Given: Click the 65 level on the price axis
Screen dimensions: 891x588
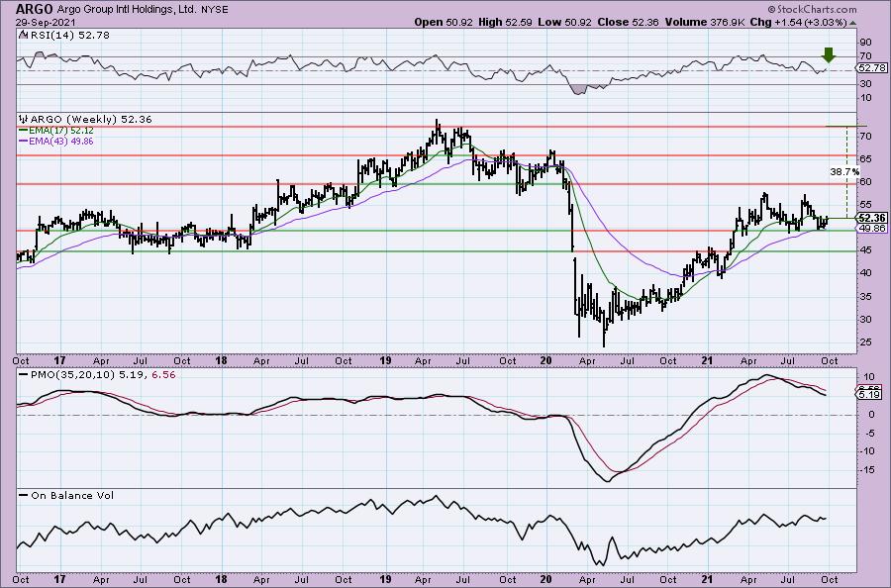Looking at the screenshot, I should click(865, 158).
